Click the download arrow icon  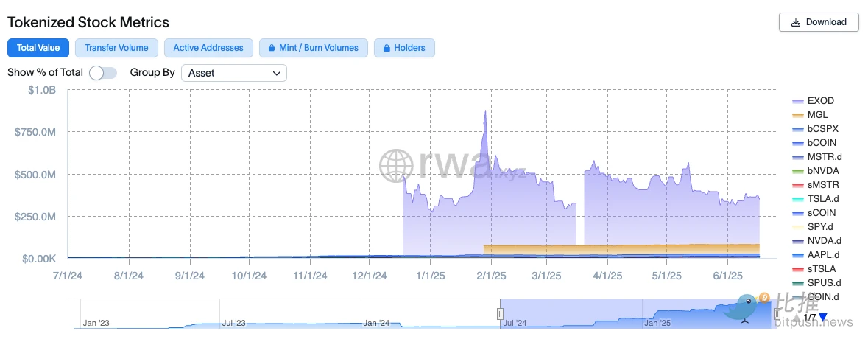(795, 22)
